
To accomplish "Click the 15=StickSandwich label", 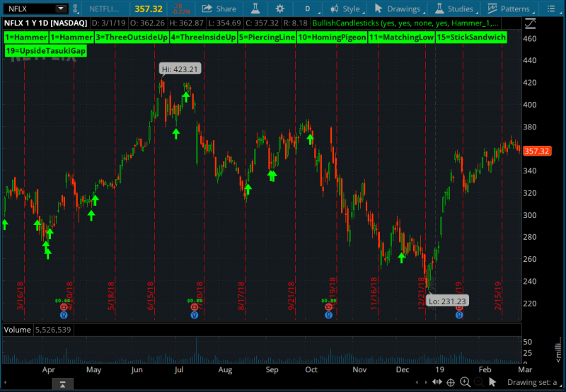I will [x=471, y=38].
